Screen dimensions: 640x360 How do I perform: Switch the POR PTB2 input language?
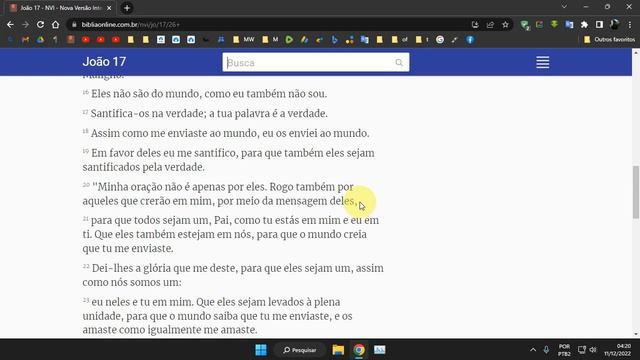[x=564, y=350]
